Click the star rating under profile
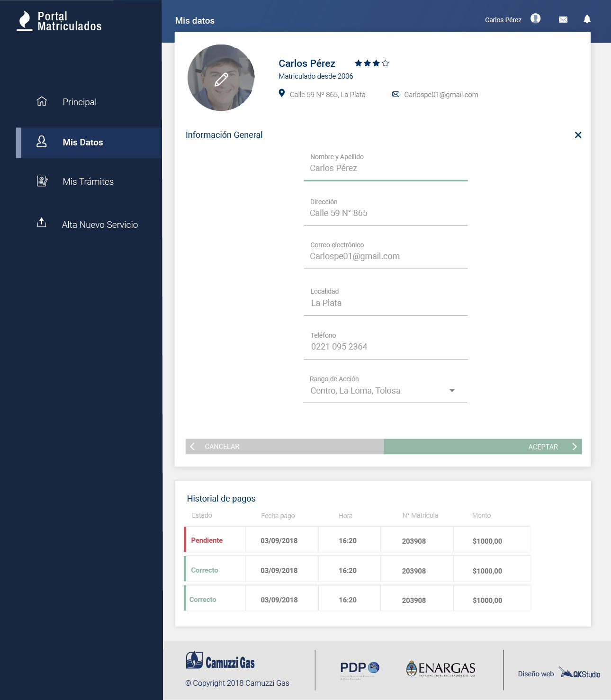Viewport: 611px width, 700px height. coord(372,63)
